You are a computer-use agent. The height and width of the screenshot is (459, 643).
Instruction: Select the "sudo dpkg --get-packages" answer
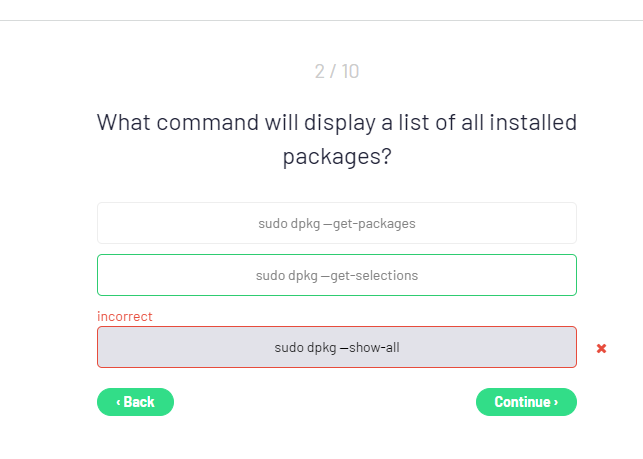coord(337,223)
